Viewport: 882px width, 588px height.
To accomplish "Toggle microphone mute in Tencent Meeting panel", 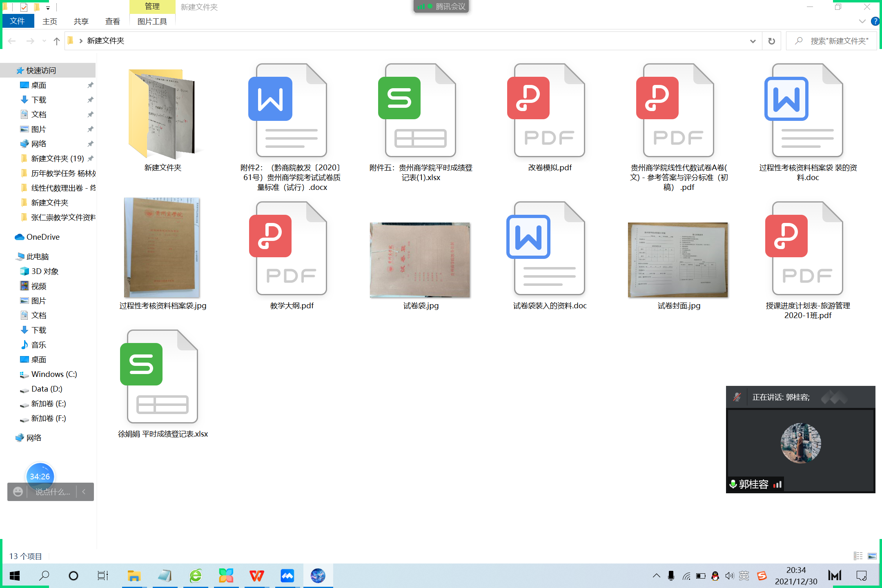I will pos(737,397).
